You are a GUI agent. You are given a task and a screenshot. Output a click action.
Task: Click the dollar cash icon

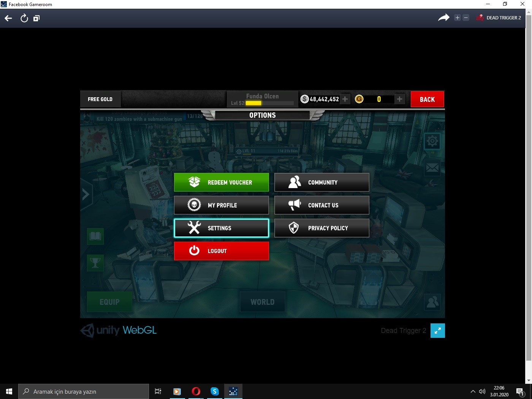(x=304, y=99)
